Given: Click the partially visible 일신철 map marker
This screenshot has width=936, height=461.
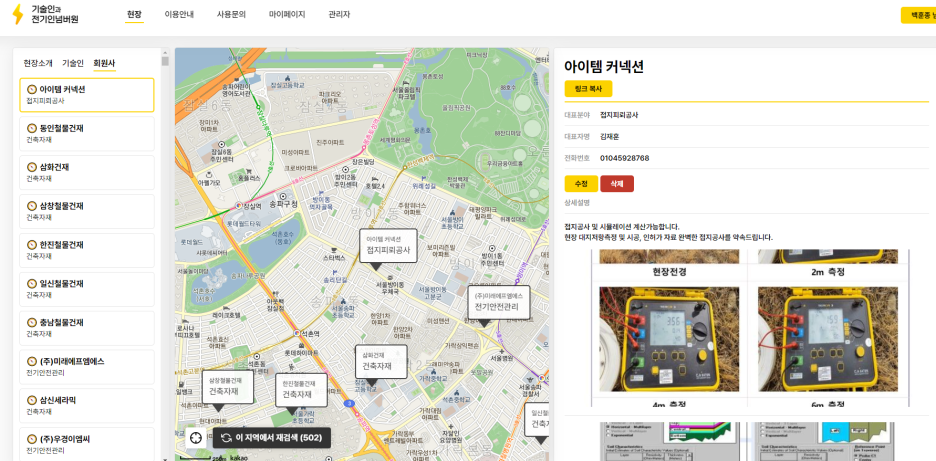Looking at the screenshot, I should point(537,419).
